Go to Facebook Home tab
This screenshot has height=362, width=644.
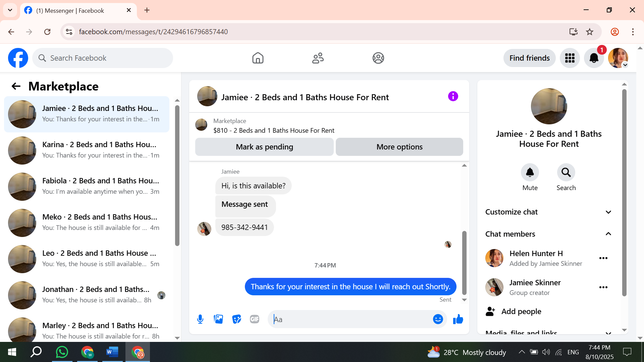click(258, 58)
